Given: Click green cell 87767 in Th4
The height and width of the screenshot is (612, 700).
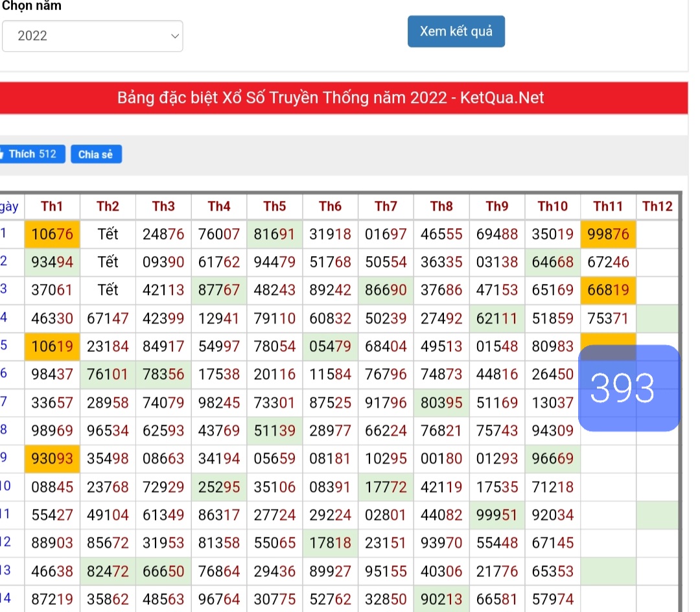Looking at the screenshot, I should 219,290.
